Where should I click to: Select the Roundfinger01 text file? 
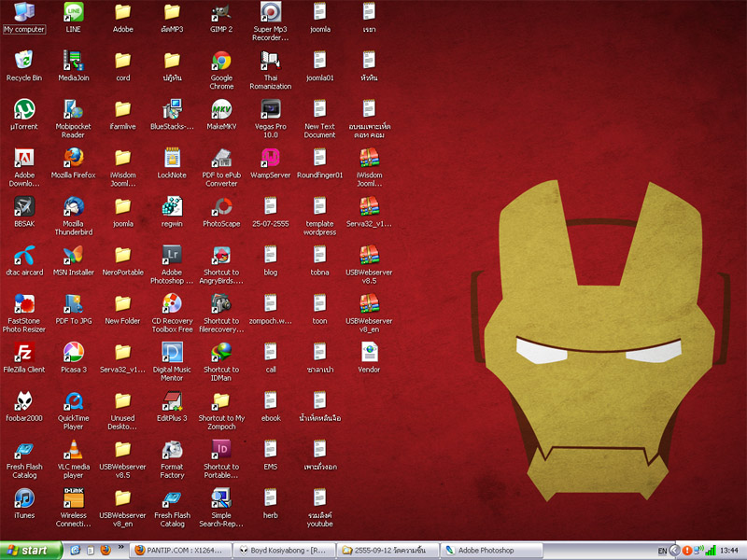click(x=319, y=163)
